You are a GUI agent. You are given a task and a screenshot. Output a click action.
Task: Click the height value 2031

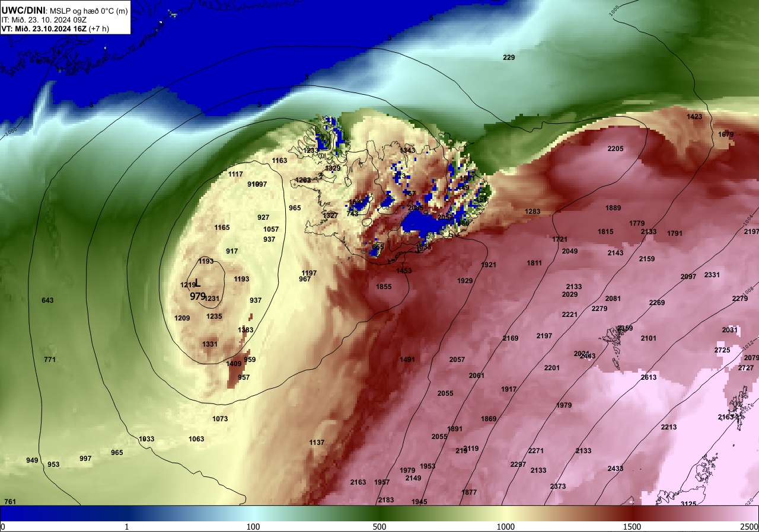point(730,330)
